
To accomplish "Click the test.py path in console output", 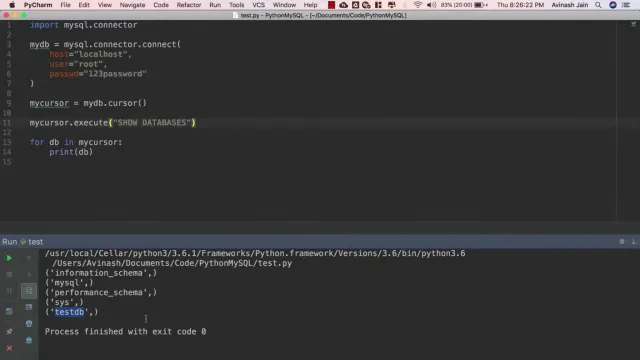I will [172, 263].
